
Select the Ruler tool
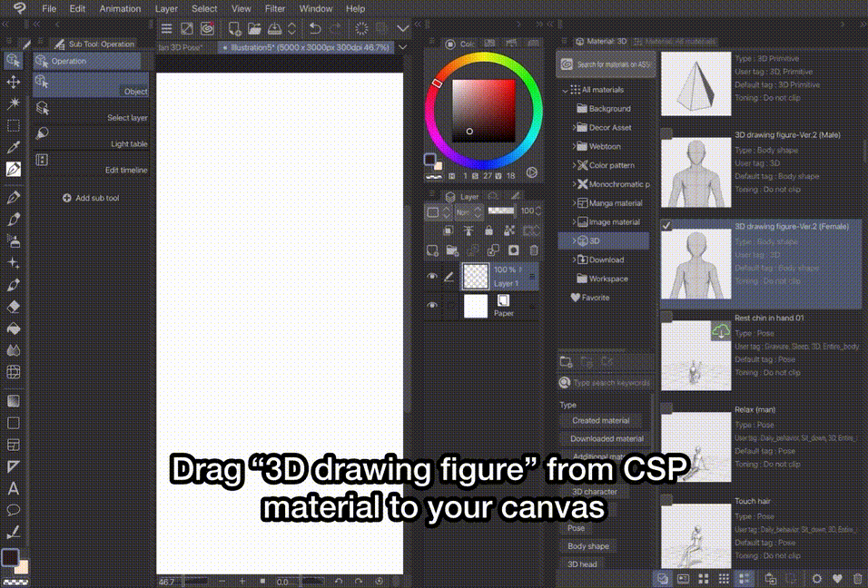tap(13, 466)
